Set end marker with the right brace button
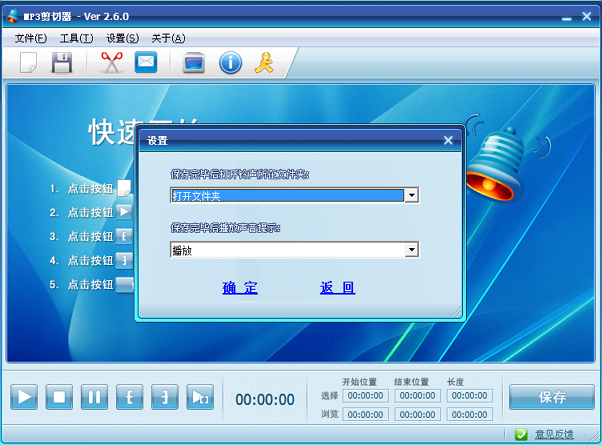Screen dimensions: 602x445 (x=165, y=397)
